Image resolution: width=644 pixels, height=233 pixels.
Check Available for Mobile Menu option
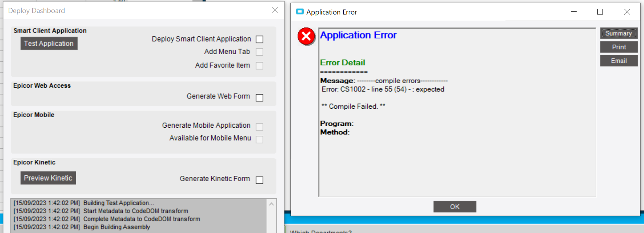coord(260,140)
